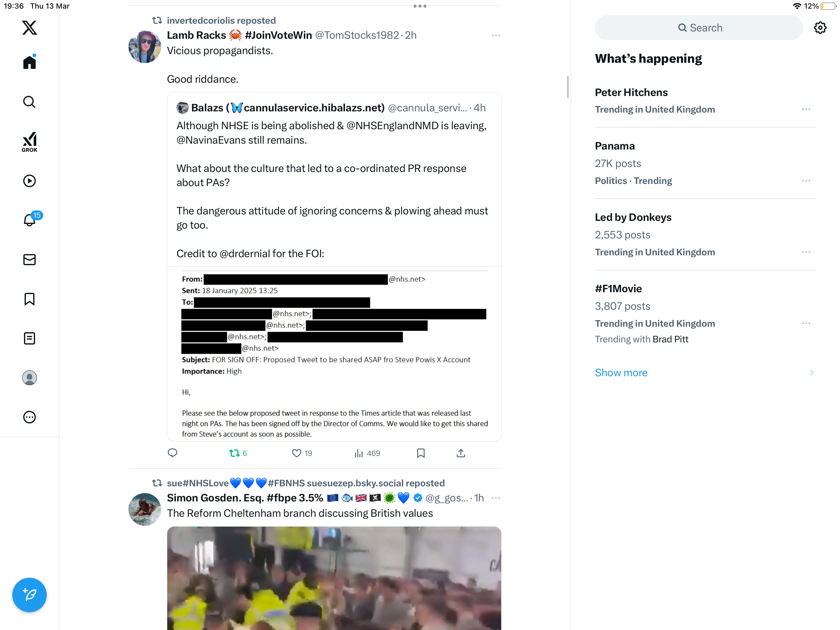Screen dimensions: 840x630
Task: Go to Home tab in sidebar
Action: [29, 62]
